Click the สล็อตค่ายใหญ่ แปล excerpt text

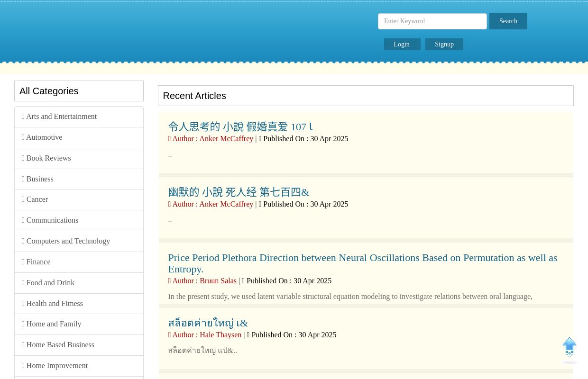point(202,351)
